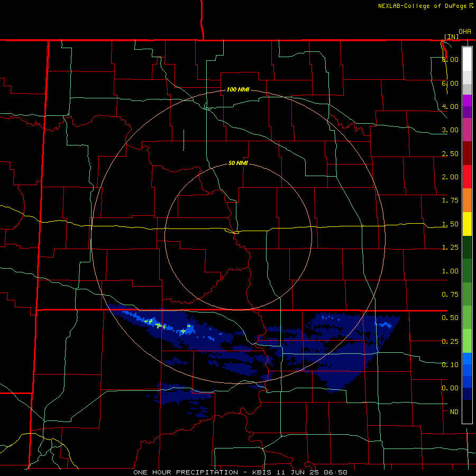Select the 50 NMI range ring label

point(238,163)
